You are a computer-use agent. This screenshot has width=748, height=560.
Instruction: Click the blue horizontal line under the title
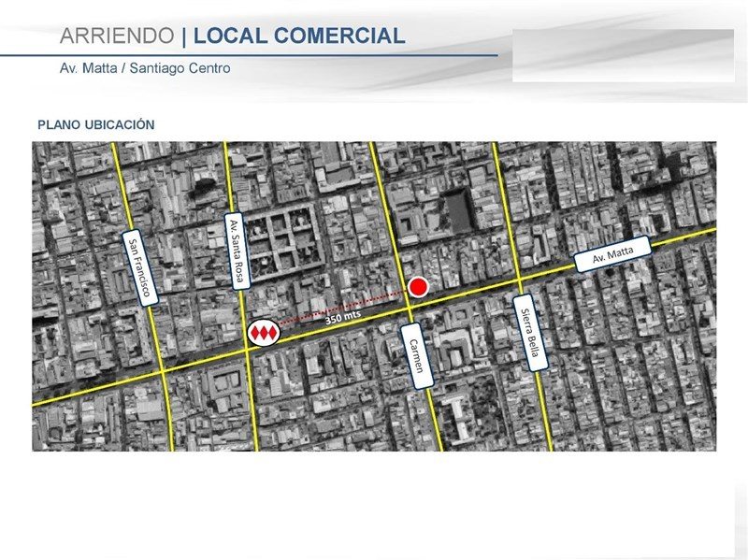[249, 55]
